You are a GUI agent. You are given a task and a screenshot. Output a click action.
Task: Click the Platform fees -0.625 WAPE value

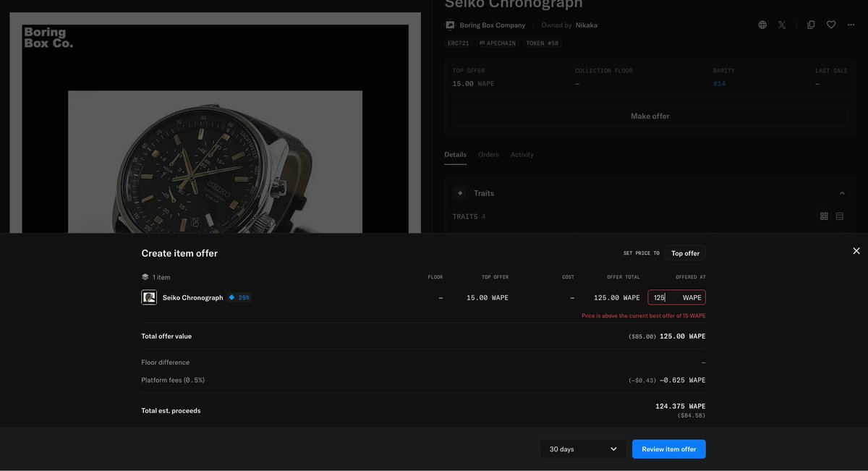(x=683, y=380)
